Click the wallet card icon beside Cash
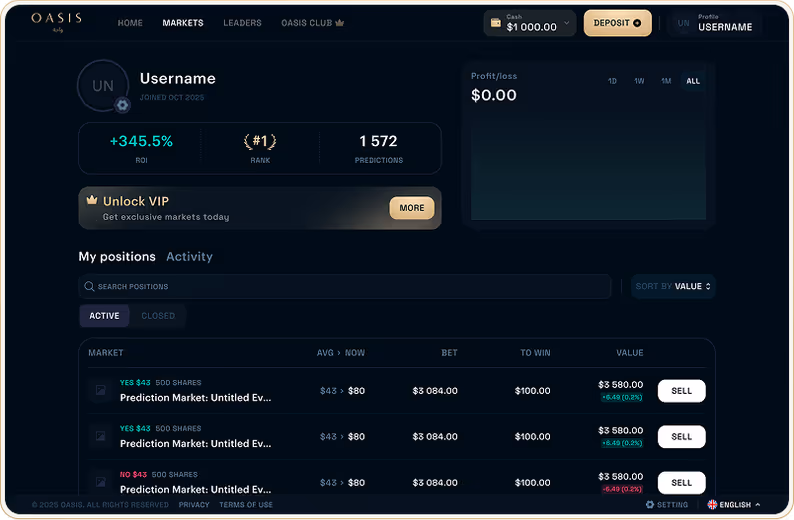 pos(495,23)
